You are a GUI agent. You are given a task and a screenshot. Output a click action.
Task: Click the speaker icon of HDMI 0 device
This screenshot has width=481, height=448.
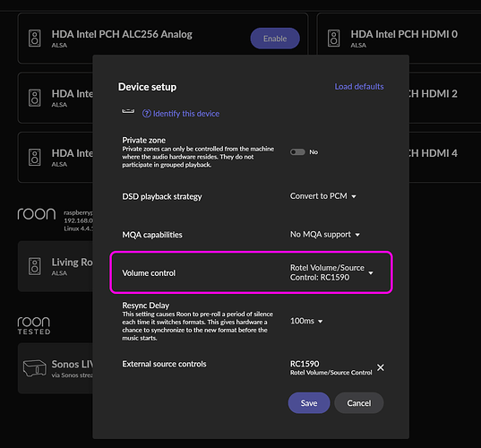pos(333,39)
